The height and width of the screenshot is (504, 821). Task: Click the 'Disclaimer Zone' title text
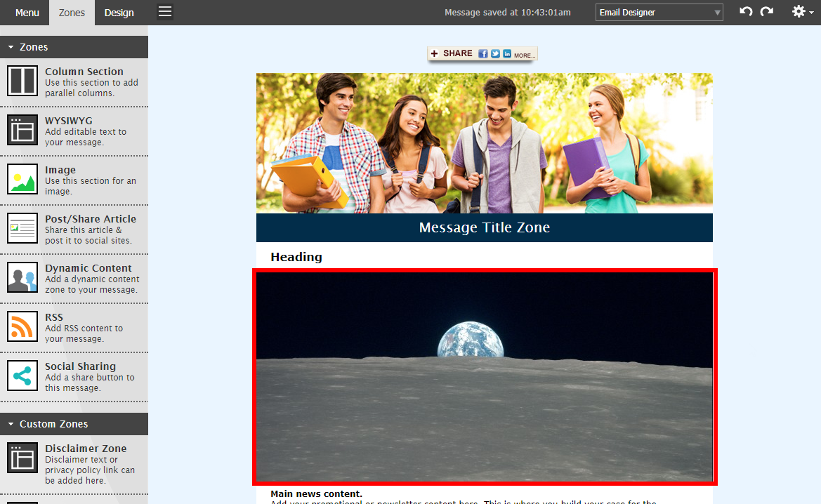coord(86,449)
